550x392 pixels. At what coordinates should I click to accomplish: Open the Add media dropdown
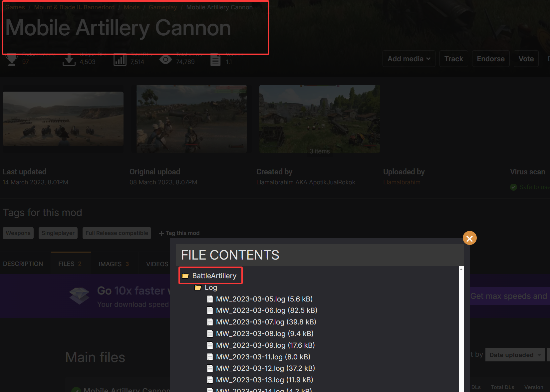409,59
